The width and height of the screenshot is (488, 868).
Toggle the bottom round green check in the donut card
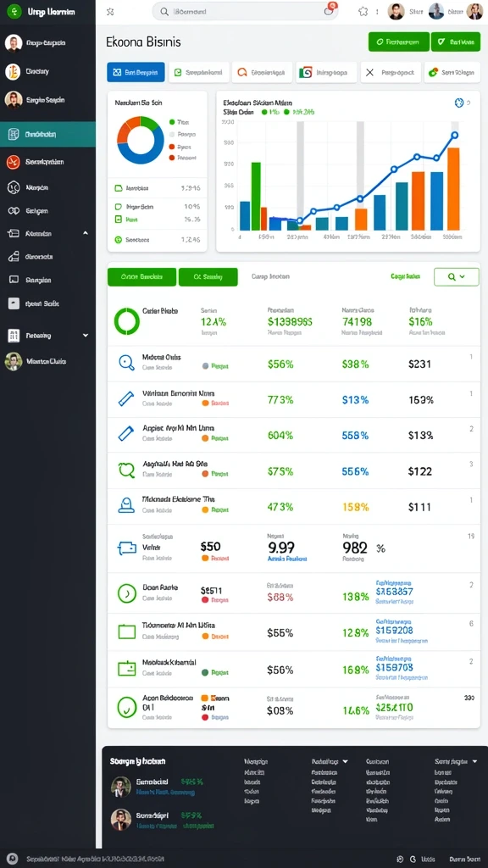(118, 240)
